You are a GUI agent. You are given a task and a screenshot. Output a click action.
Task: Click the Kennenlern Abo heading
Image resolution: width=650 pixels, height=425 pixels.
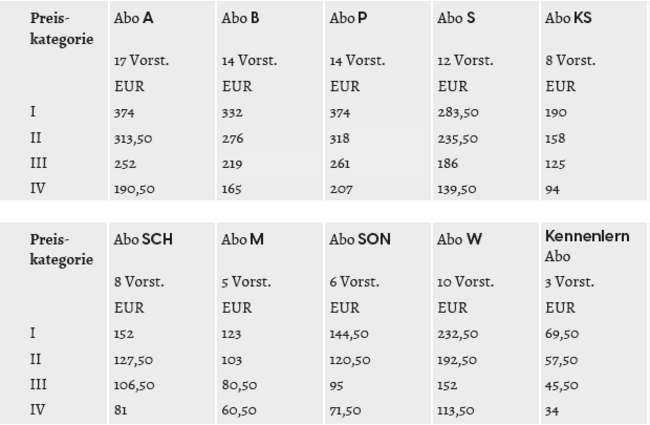[x=587, y=246]
